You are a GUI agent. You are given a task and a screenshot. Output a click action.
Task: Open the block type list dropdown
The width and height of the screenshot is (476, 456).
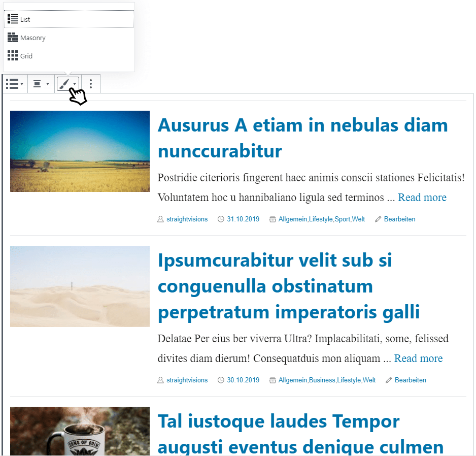[15, 84]
